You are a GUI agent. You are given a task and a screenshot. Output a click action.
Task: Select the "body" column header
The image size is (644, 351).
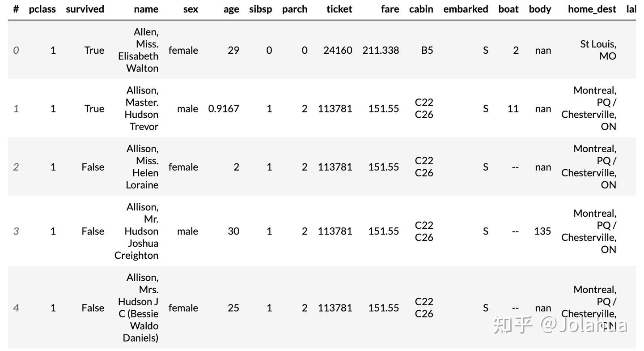(x=540, y=9)
